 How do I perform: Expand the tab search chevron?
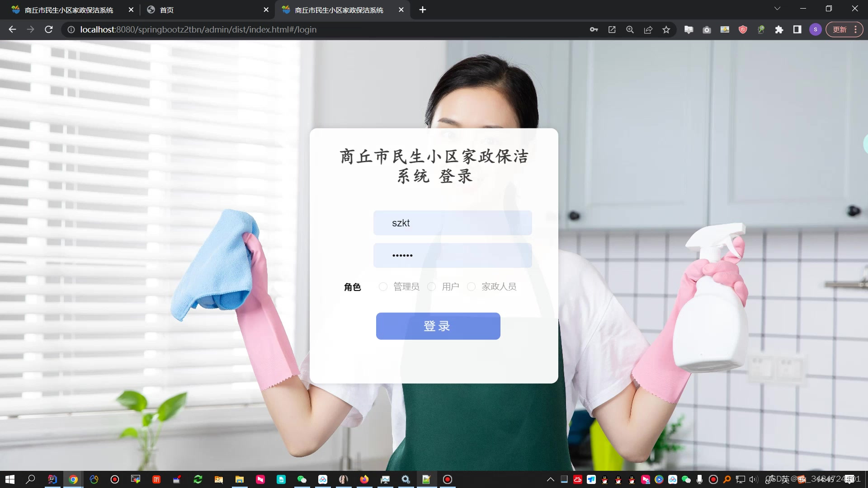(777, 9)
